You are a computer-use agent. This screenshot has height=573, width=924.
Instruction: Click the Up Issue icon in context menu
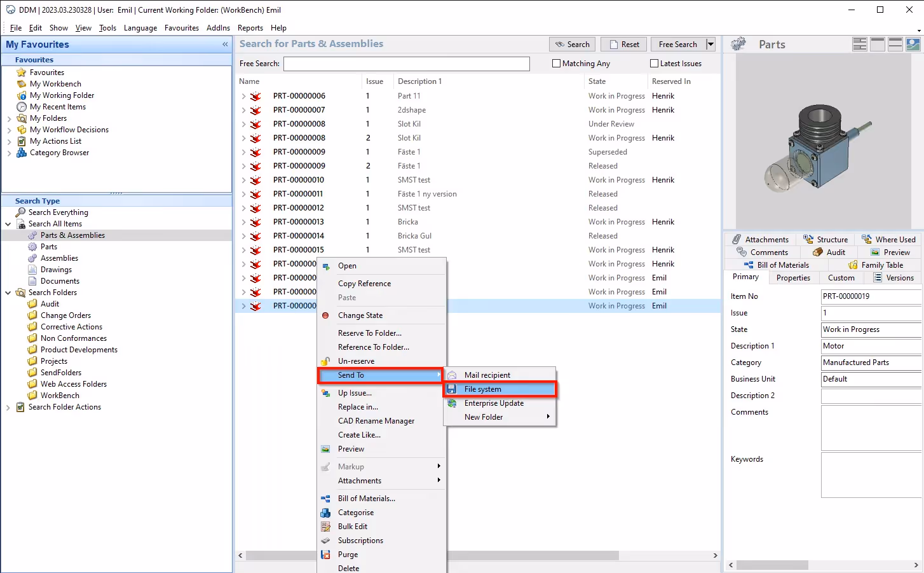(325, 392)
